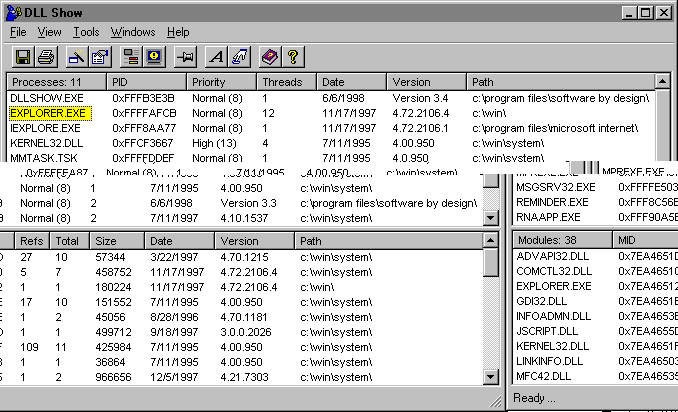Click the MID column header

645,240
